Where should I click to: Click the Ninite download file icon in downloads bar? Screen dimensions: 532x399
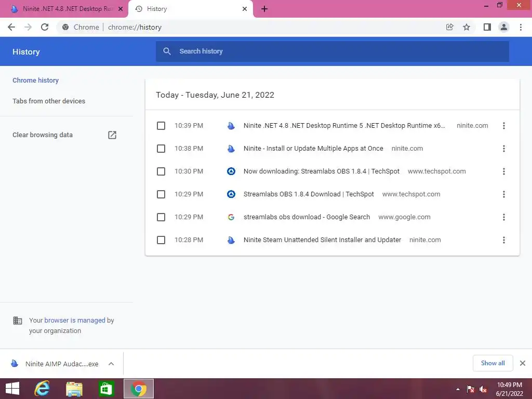tap(14, 364)
